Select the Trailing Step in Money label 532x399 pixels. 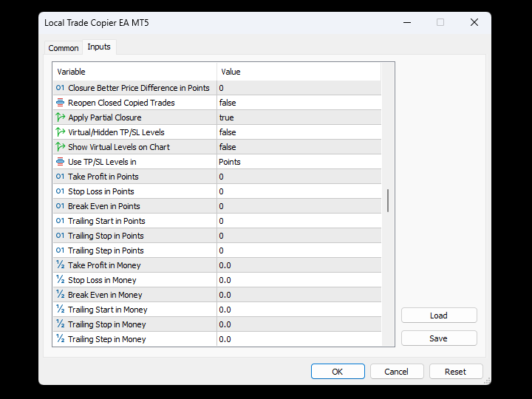coord(107,339)
